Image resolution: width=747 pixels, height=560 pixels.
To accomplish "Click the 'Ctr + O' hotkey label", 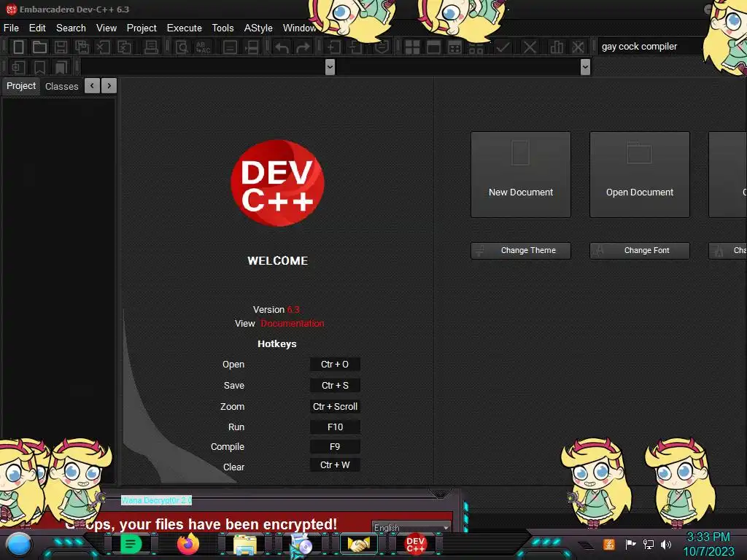I will 335,365.
